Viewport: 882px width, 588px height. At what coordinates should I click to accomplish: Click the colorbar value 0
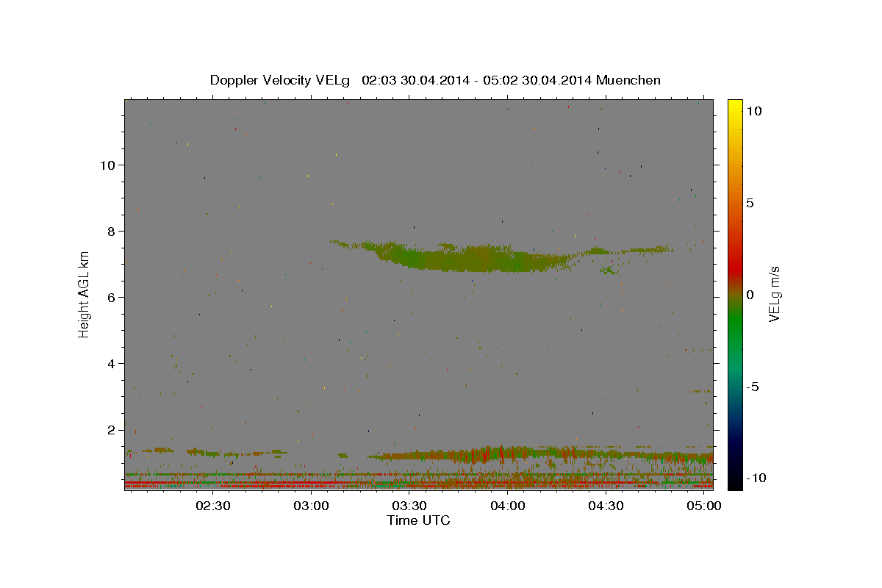click(x=750, y=295)
